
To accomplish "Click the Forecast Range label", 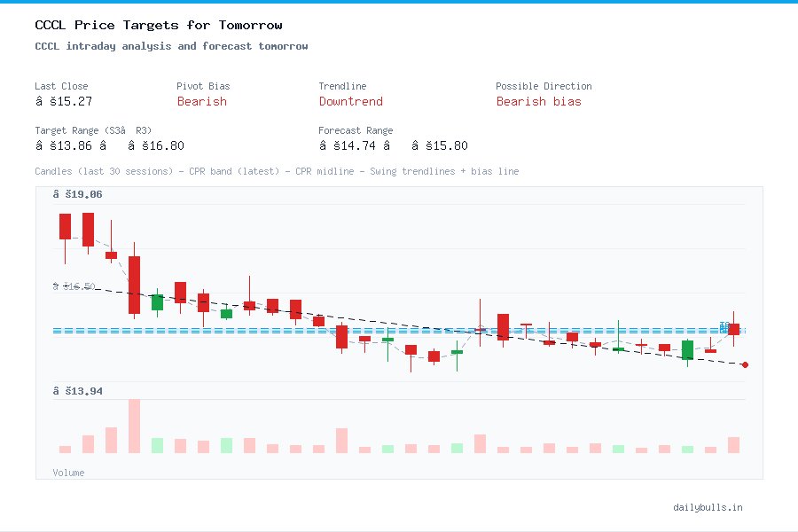I will click(x=356, y=130).
